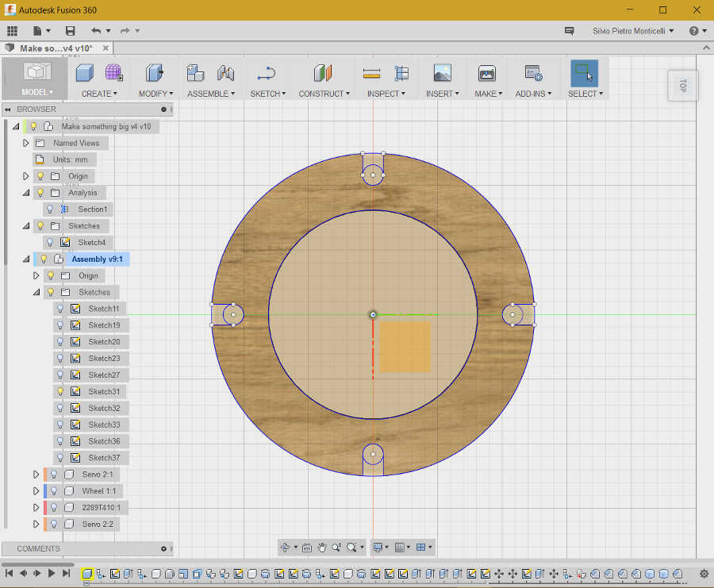Click the Create Sketch icon
This screenshot has height=588, width=714.
(267, 73)
